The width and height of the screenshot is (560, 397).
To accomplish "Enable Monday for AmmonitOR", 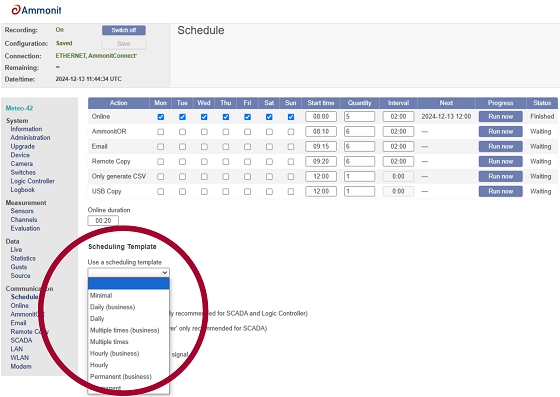I will click(161, 132).
